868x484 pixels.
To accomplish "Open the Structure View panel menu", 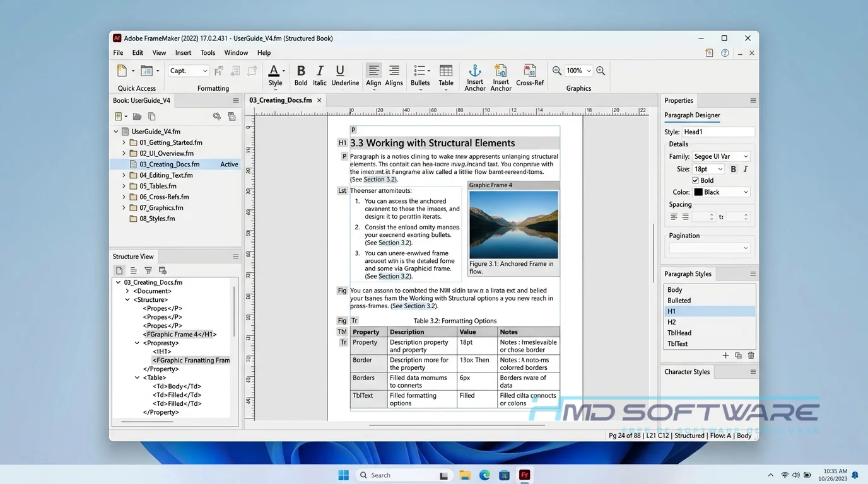I will point(235,256).
